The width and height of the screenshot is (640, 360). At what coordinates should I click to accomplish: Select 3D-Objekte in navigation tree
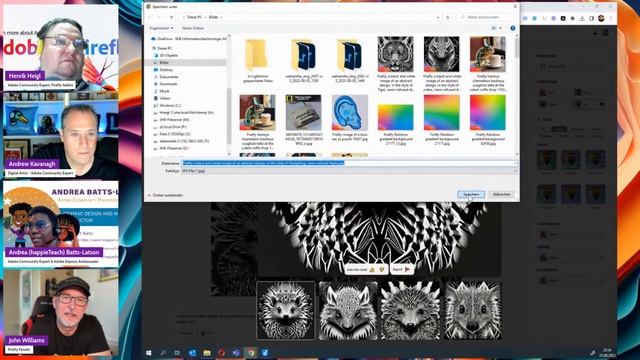(x=166, y=55)
